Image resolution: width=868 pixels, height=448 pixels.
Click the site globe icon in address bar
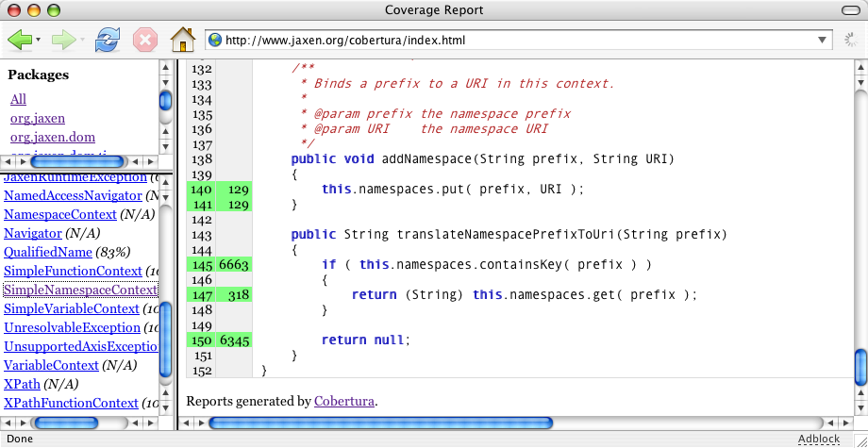215,40
